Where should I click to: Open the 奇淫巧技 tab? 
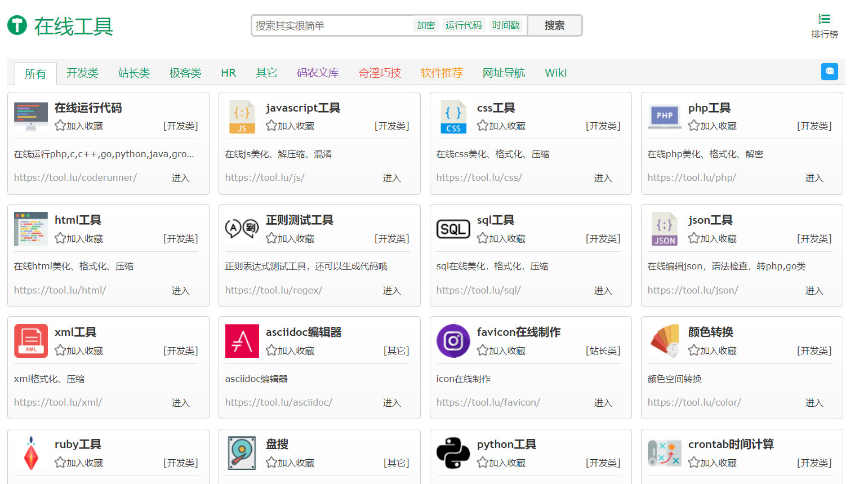click(x=380, y=73)
